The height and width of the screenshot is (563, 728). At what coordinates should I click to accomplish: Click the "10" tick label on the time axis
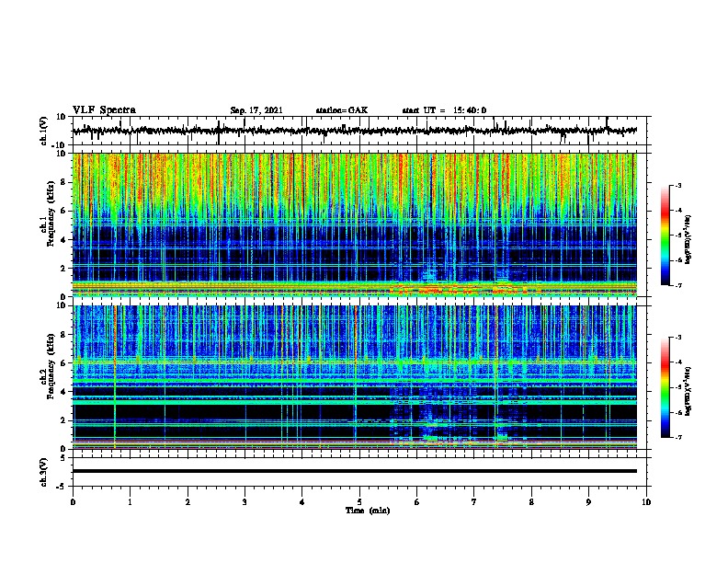(x=646, y=502)
